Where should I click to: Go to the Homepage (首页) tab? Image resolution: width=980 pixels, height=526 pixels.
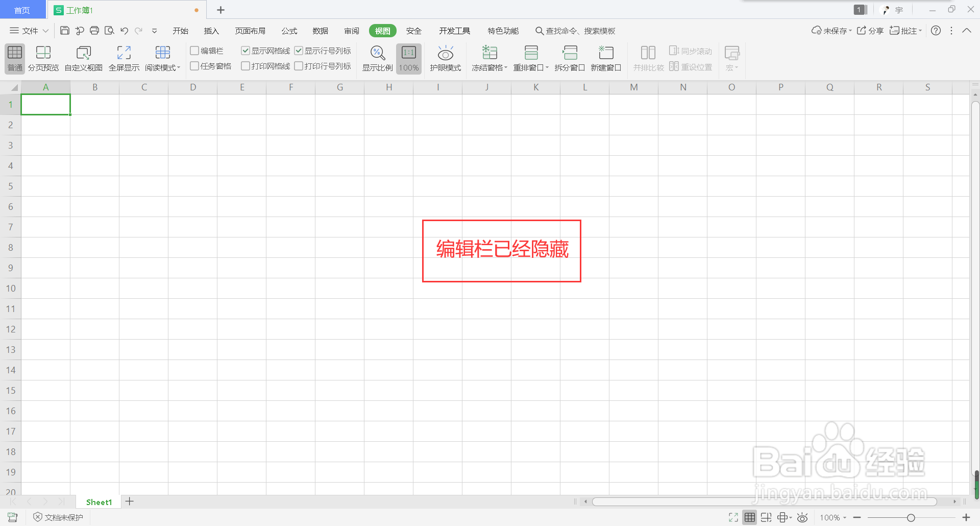[x=22, y=10]
